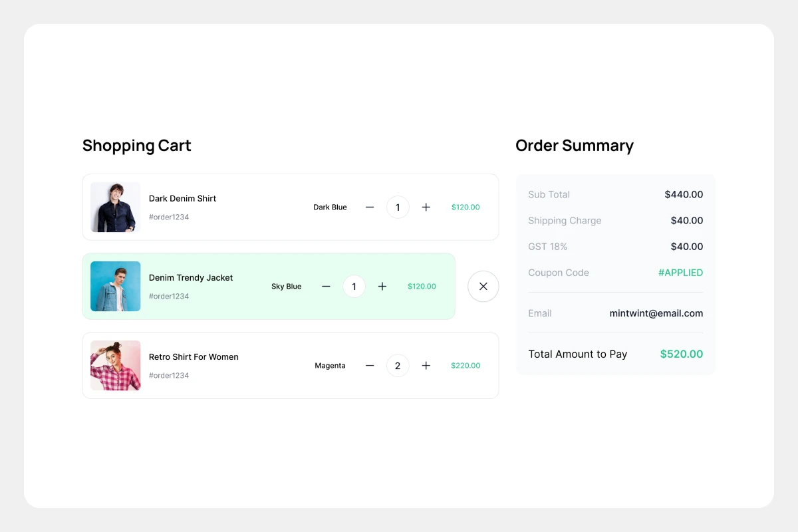
Task: Click the Retro Shirt For Women title
Action: [194, 357]
